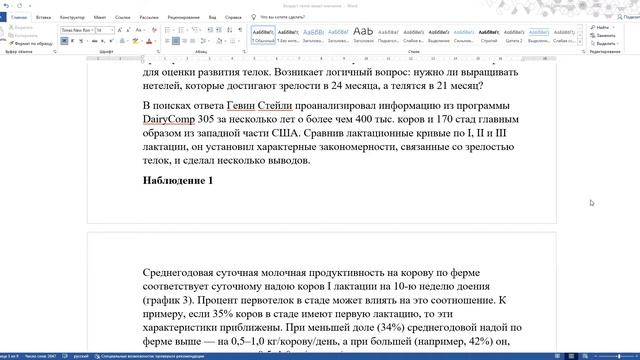The width and height of the screenshot is (640, 360).
Task: Toggle Strikethrough formatting
Action: [x=94, y=41]
